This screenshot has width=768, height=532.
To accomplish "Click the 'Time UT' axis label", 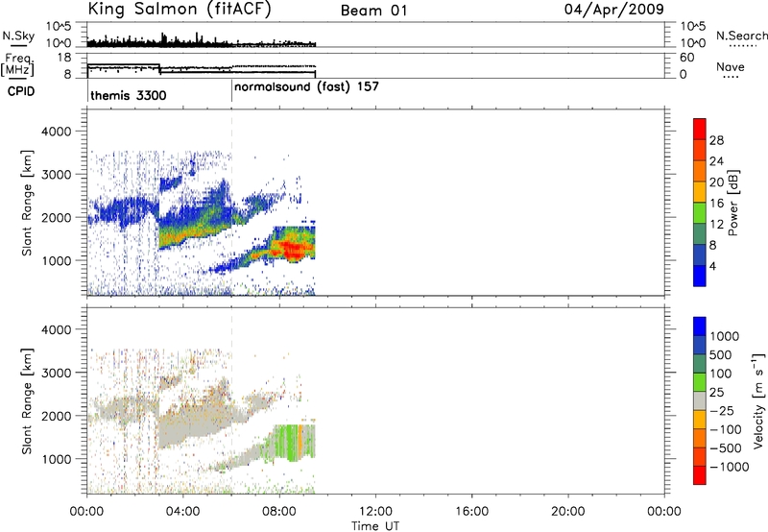I will [375, 526].
